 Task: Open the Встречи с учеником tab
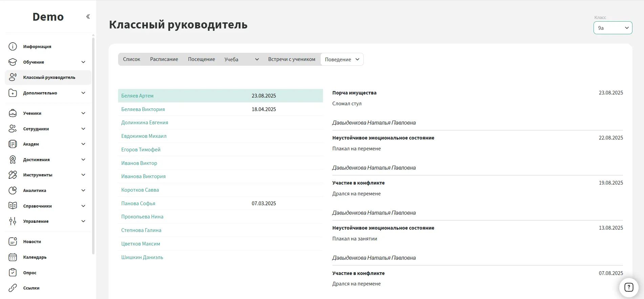coord(292,59)
